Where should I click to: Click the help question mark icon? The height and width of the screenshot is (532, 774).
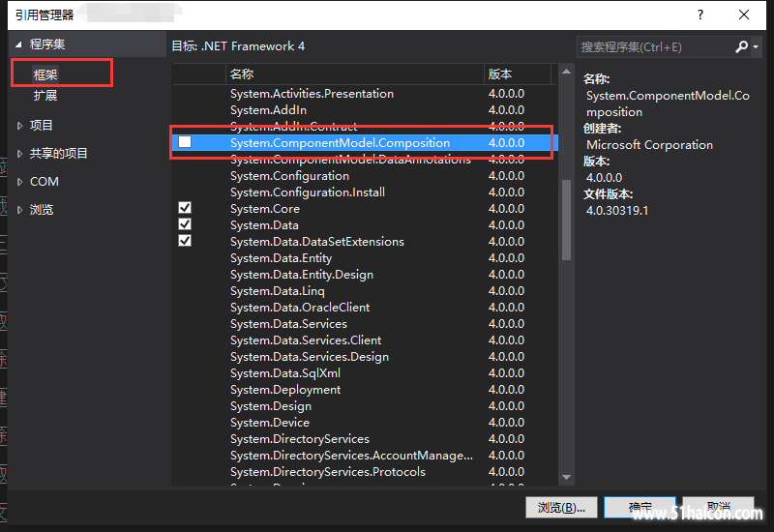coord(700,15)
